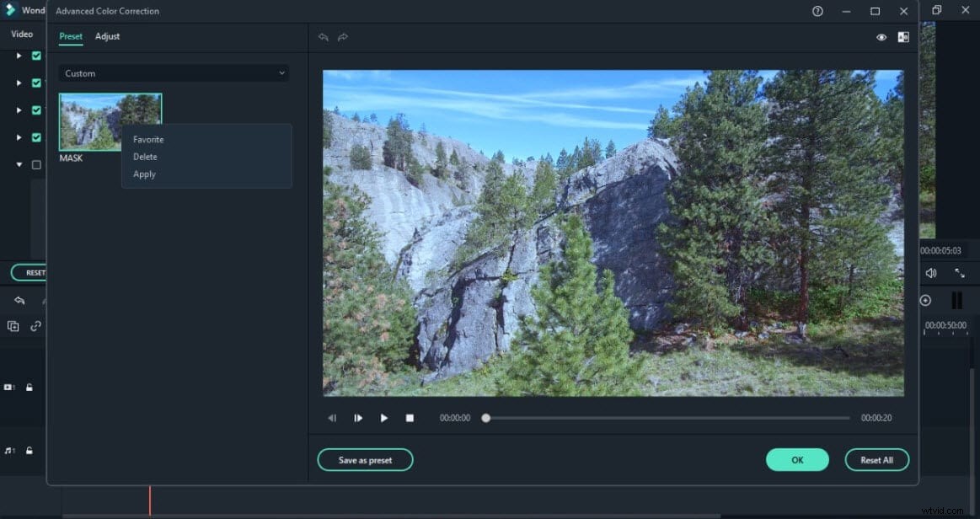Open the Help question mark icon

tap(817, 11)
